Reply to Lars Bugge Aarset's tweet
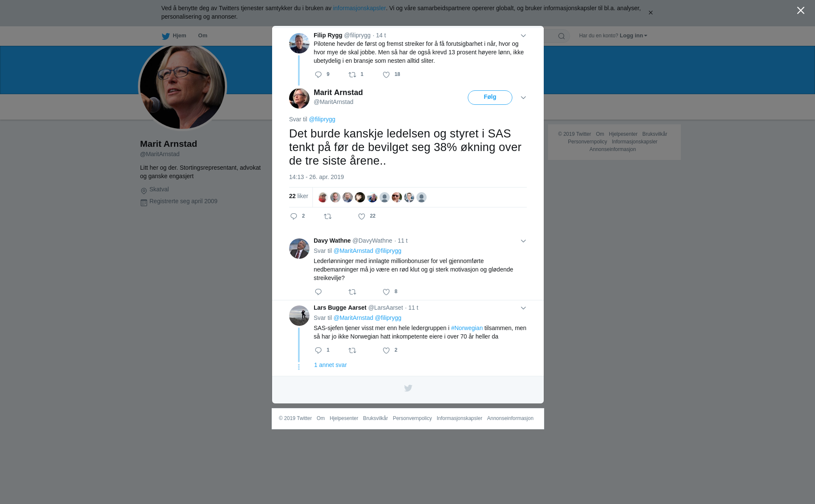This screenshot has width=815, height=504. click(318, 350)
